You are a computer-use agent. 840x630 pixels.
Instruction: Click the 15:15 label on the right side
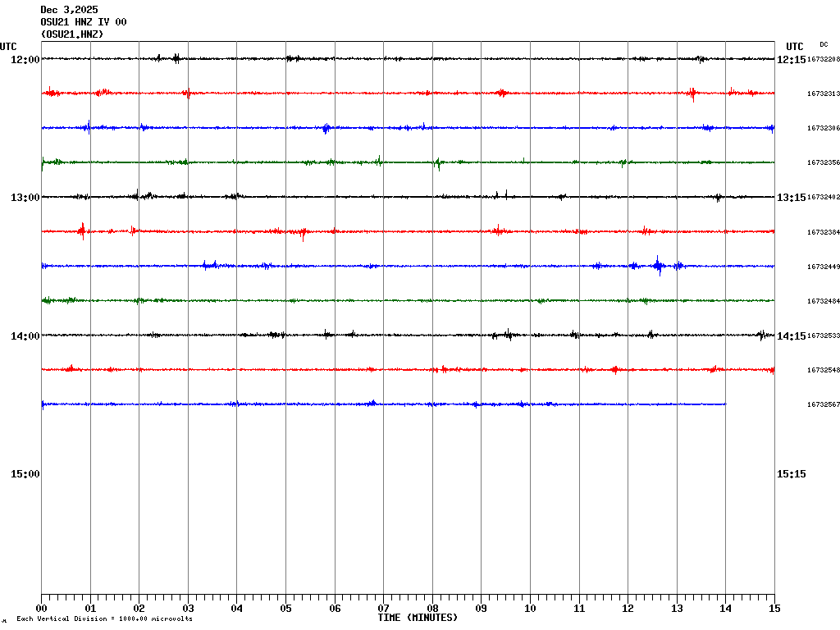click(791, 473)
